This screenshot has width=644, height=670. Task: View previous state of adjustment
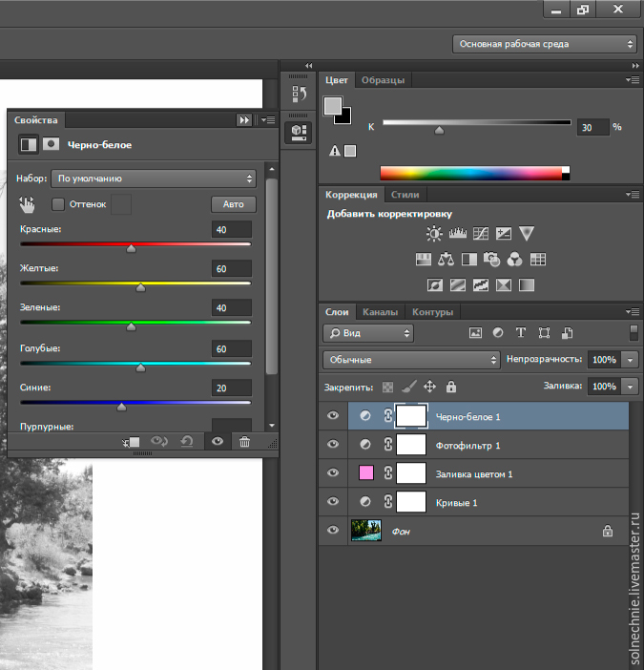pyautogui.click(x=159, y=441)
